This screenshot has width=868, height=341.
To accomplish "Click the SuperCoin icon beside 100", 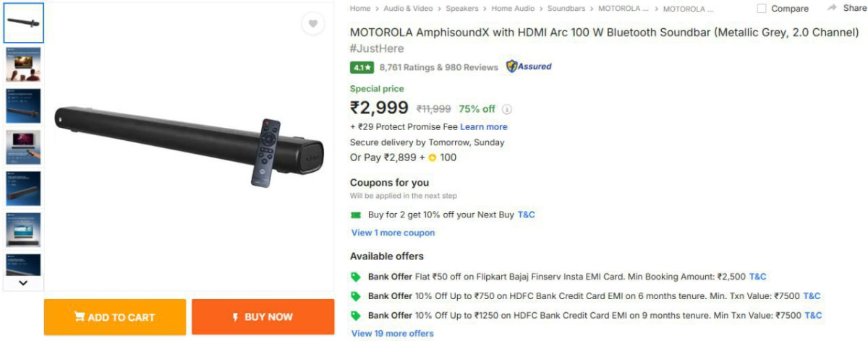I will pos(433,157).
